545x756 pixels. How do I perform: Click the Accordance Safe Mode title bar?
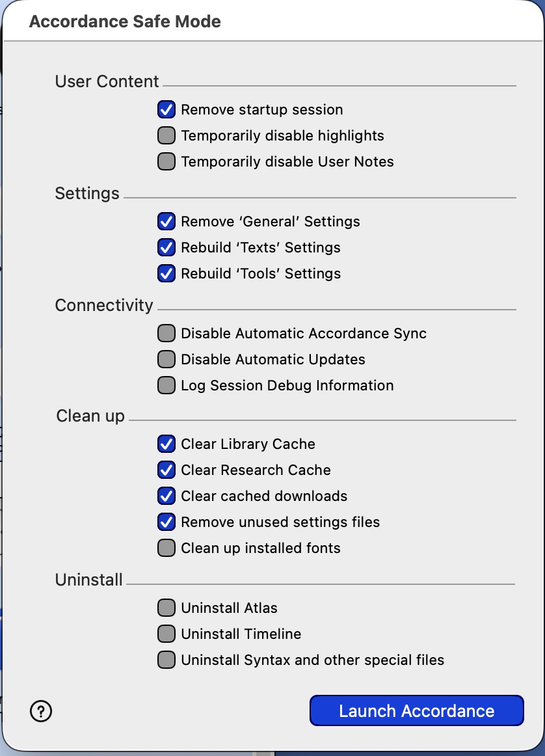[x=272, y=21]
